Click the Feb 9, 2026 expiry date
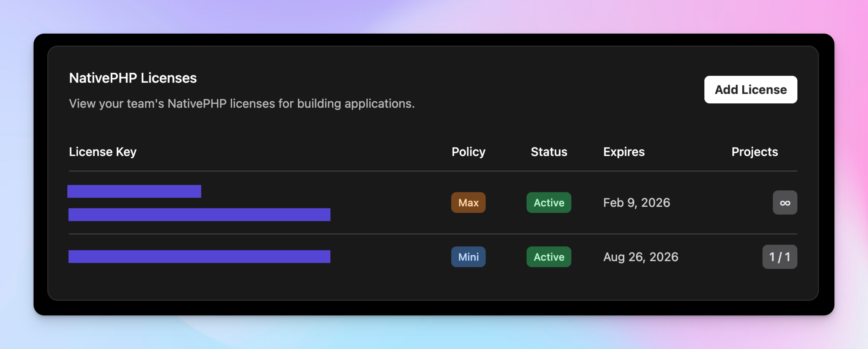 (637, 203)
